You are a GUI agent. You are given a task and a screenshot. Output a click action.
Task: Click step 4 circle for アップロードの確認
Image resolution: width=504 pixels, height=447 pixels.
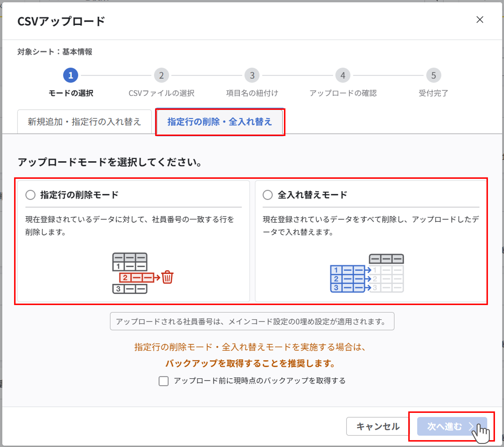click(x=343, y=75)
